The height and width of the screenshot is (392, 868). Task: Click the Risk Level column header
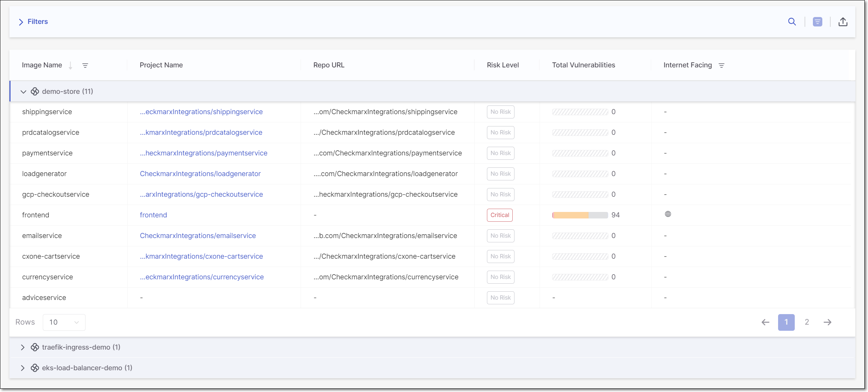point(503,65)
